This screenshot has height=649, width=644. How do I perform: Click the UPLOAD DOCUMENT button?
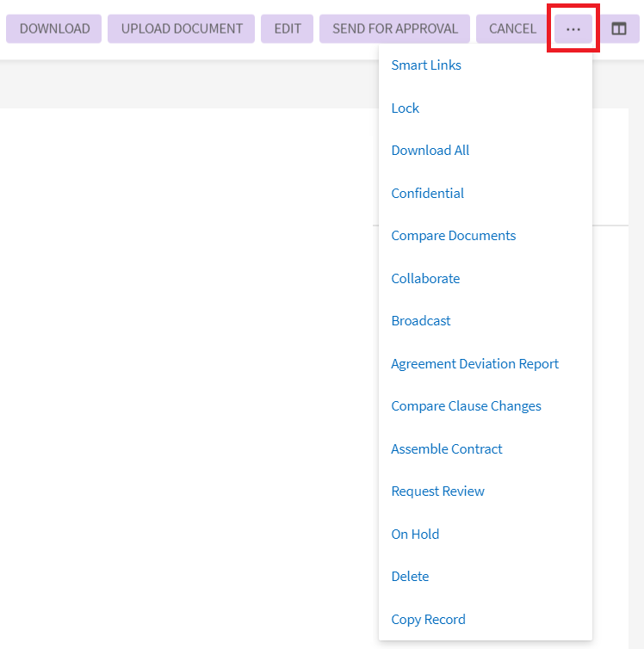tap(182, 28)
